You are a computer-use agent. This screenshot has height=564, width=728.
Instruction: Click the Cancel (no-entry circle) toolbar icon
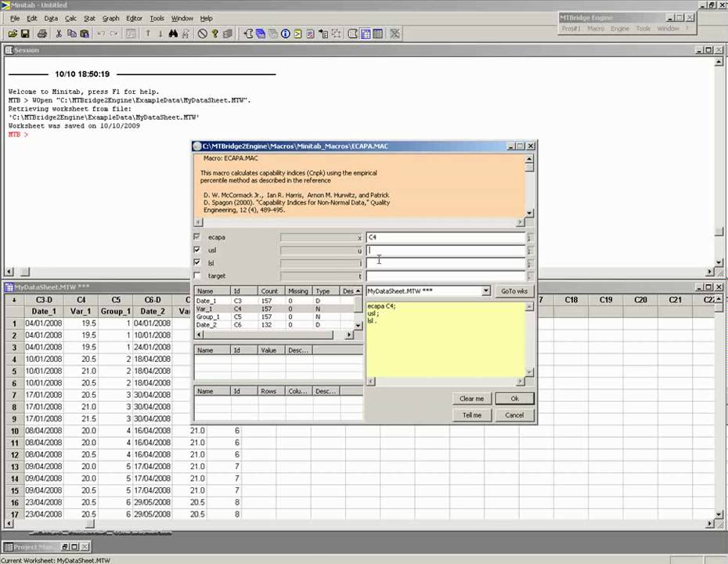click(x=203, y=34)
